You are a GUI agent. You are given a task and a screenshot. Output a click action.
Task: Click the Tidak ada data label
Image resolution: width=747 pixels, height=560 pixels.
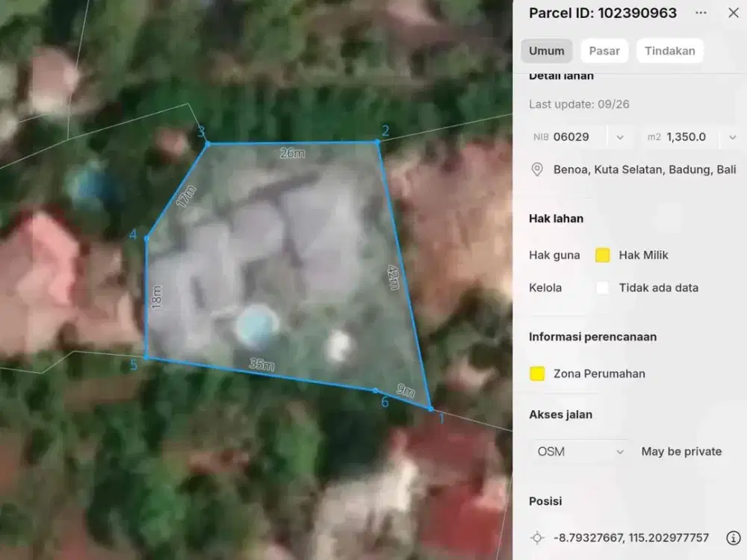(658, 287)
